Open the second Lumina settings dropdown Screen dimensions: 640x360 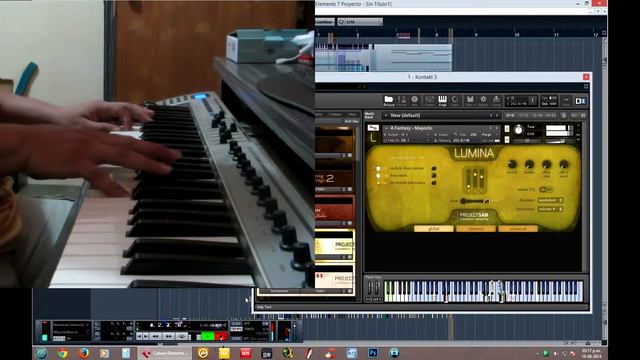coord(550,209)
